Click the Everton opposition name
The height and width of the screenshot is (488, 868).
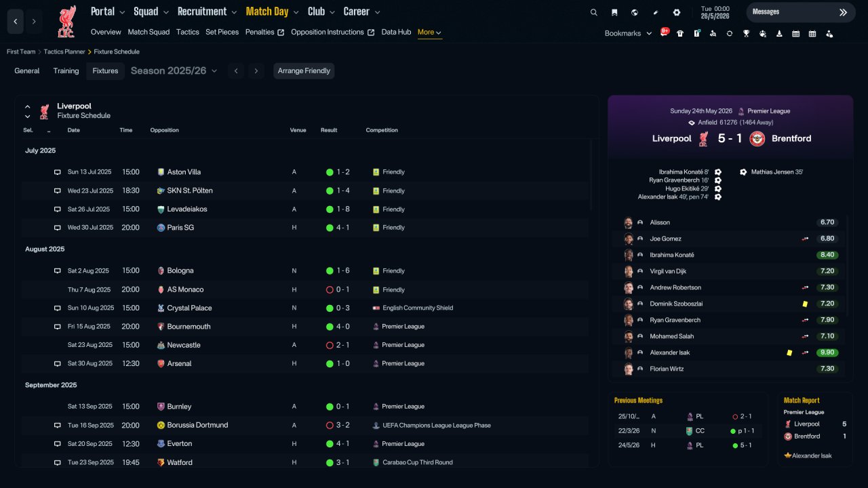(x=180, y=444)
